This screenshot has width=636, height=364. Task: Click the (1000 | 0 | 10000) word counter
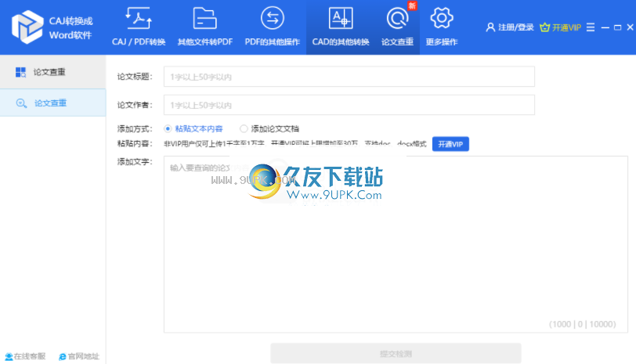point(582,324)
